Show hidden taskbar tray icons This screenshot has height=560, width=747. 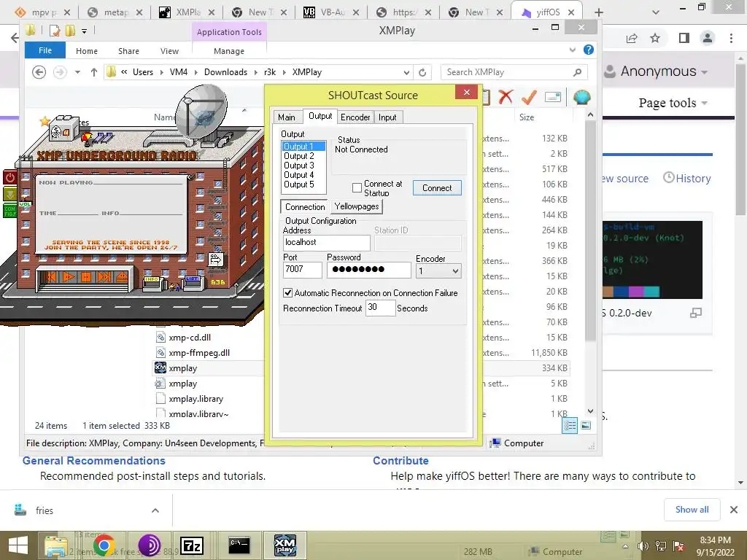click(x=625, y=546)
